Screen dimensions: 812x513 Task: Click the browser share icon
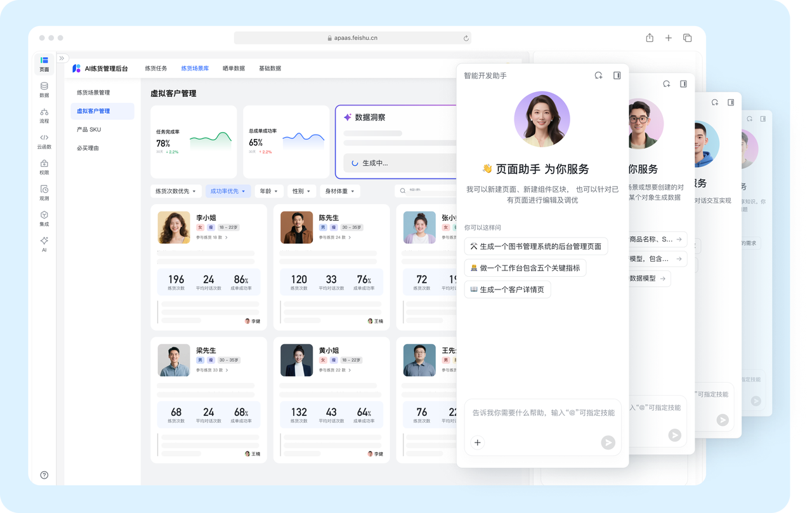[x=650, y=38]
